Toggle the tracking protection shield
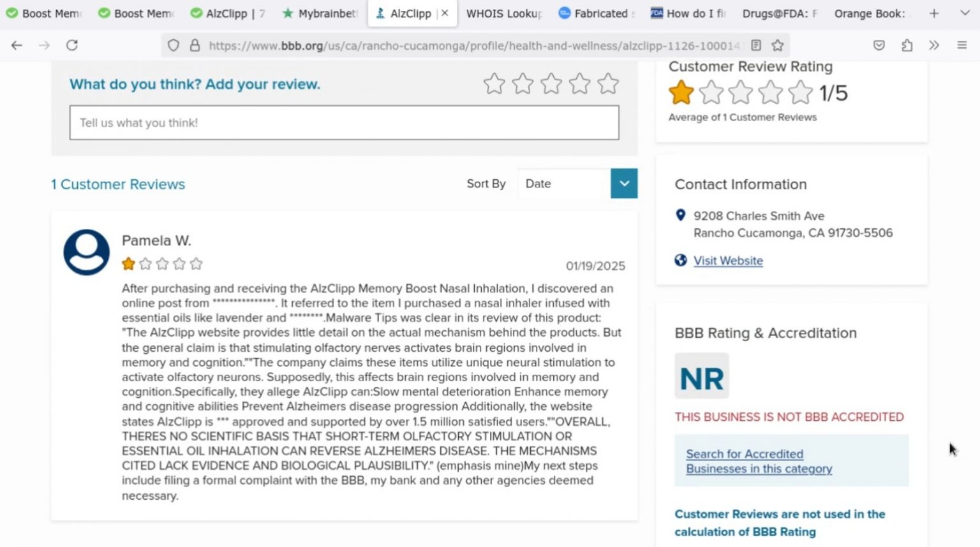Screen dimensions: 980x547 (x=173, y=45)
